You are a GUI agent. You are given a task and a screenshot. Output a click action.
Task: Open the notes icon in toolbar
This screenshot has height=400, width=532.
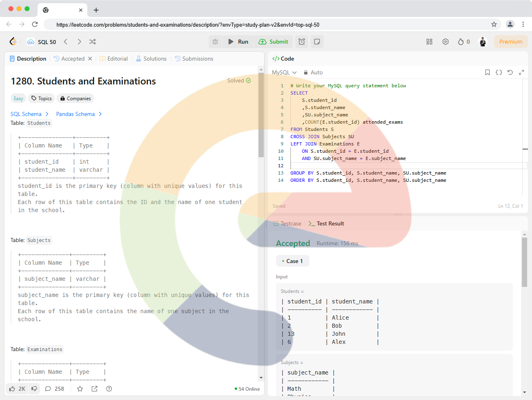(x=317, y=42)
